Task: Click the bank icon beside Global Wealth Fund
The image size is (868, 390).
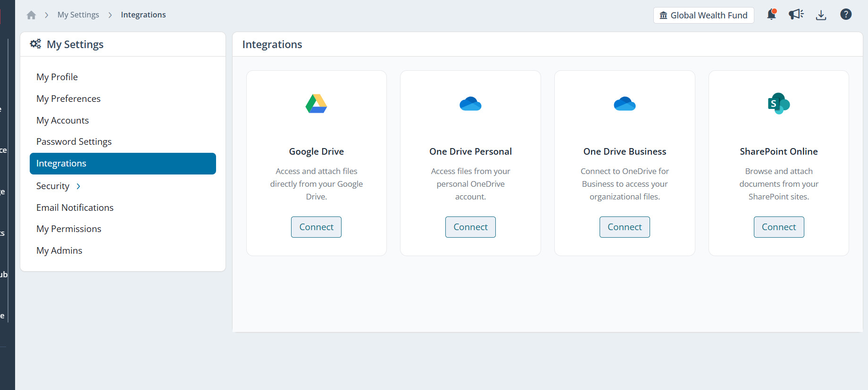Action: click(664, 15)
